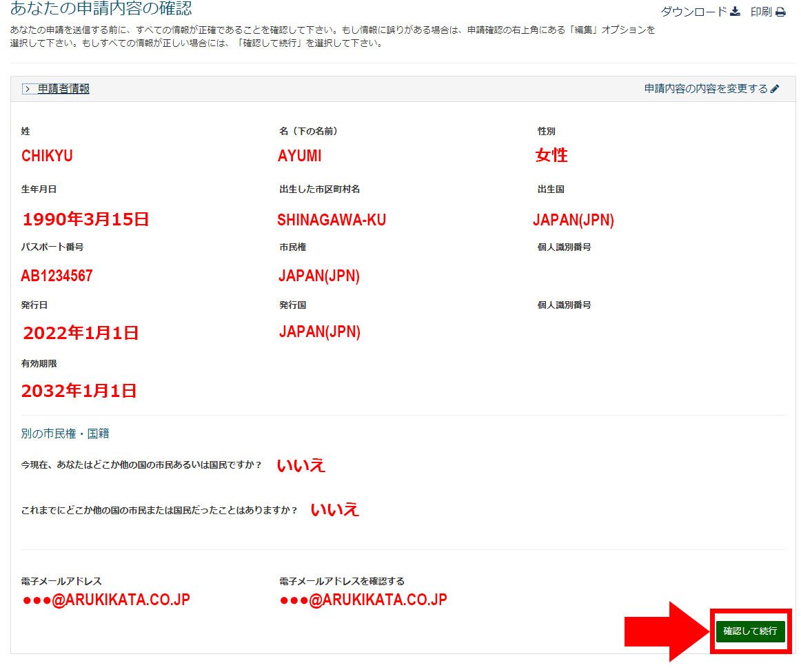Click the printer icon beside 印刷
The height and width of the screenshot is (672, 801).
(x=780, y=12)
